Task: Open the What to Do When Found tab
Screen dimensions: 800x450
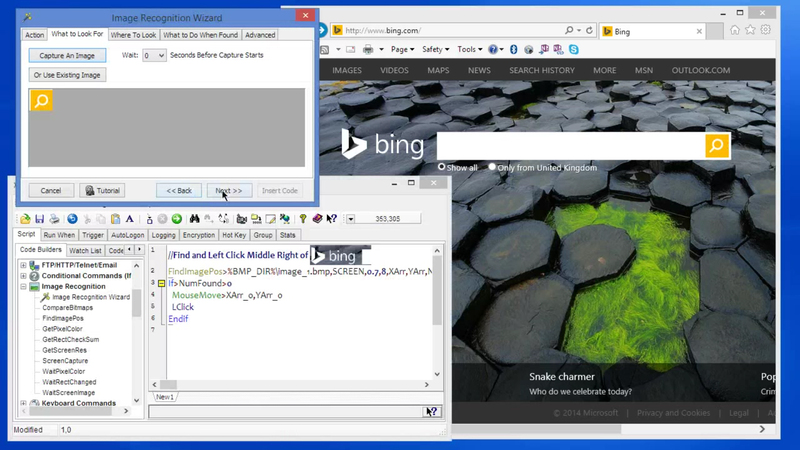Action: (201, 35)
